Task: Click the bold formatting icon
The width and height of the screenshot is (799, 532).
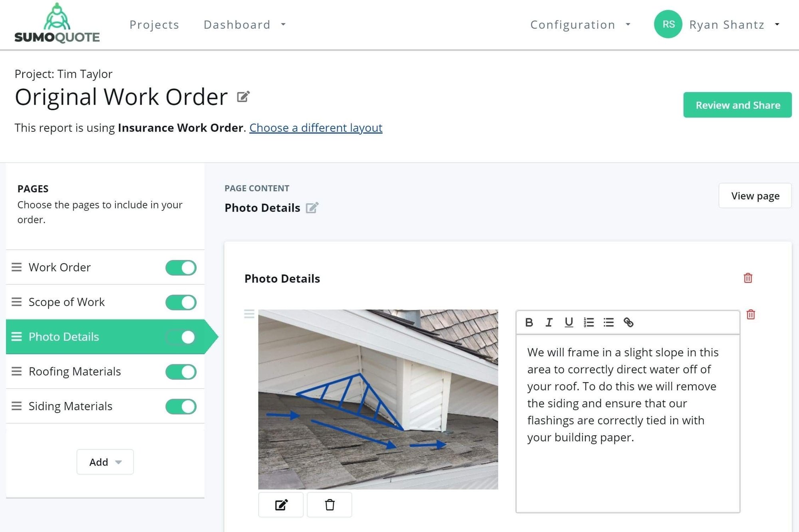Action: point(529,322)
